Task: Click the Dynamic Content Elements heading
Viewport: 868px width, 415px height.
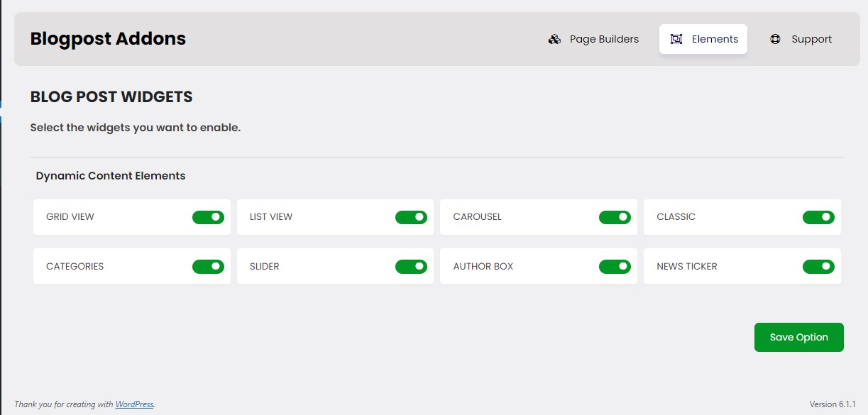Action: point(111,176)
